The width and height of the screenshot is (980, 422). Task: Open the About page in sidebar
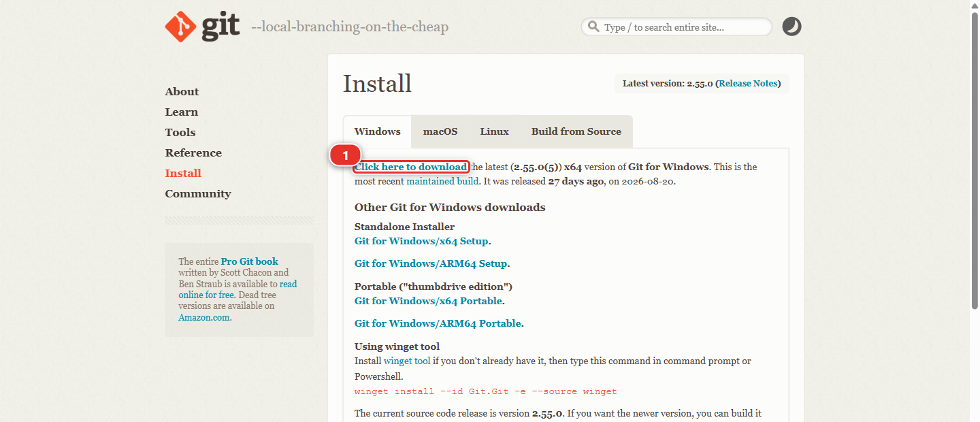pyautogui.click(x=182, y=92)
